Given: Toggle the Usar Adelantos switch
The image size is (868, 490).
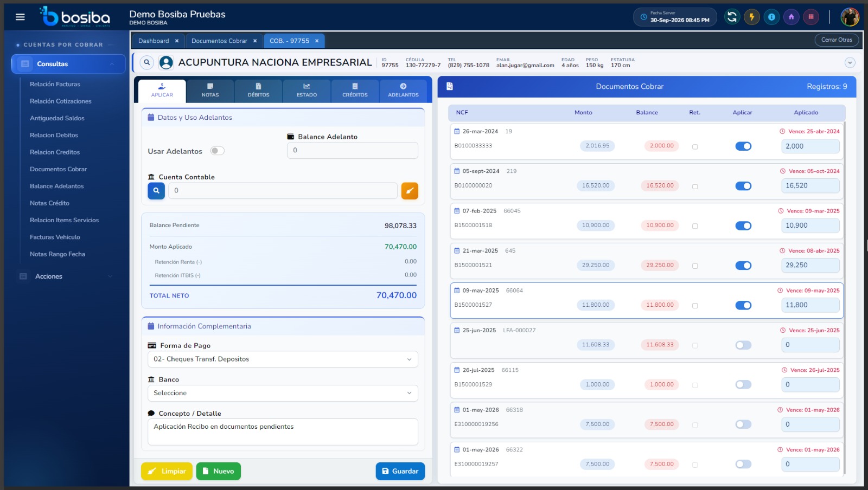Looking at the screenshot, I should click(217, 151).
